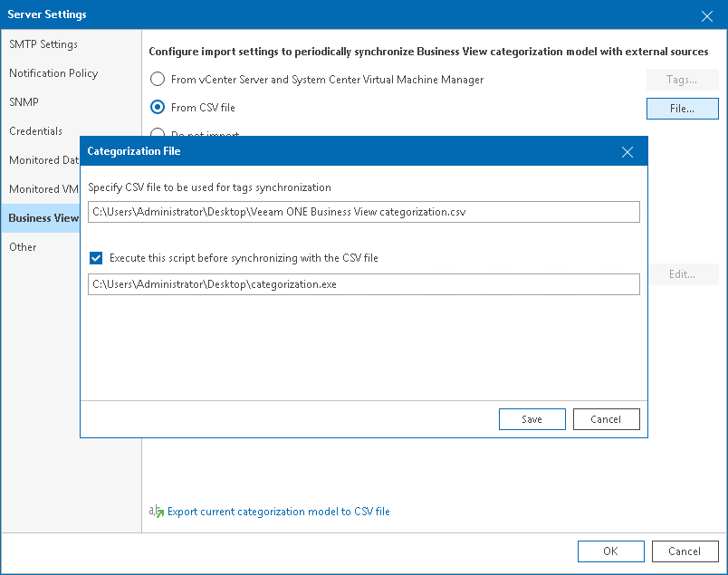
Task: Select the Other settings tab
Action: tap(24, 247)
